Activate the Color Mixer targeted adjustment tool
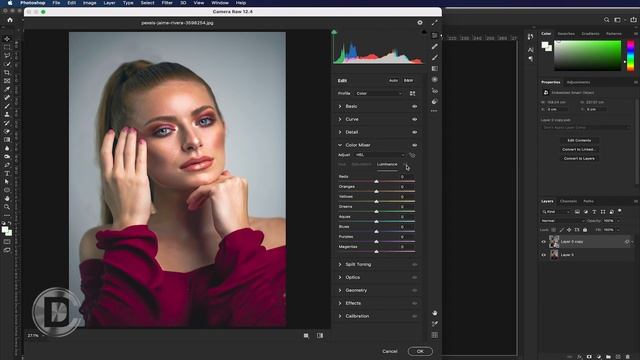 point(412,155)
